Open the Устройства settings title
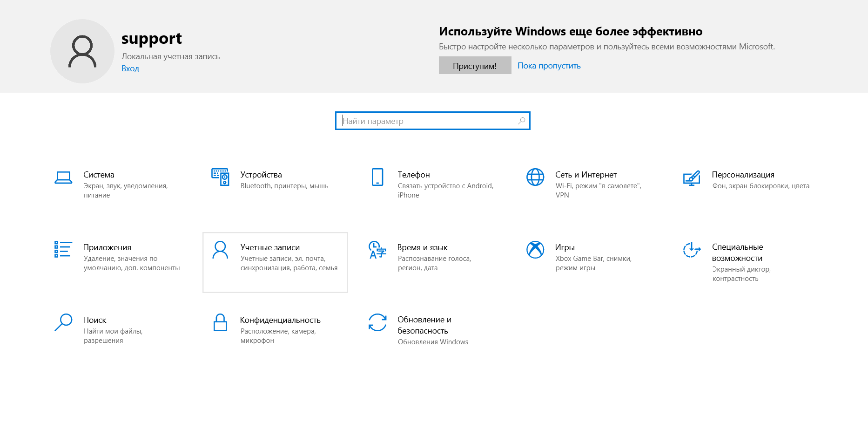 pos(261,175)
